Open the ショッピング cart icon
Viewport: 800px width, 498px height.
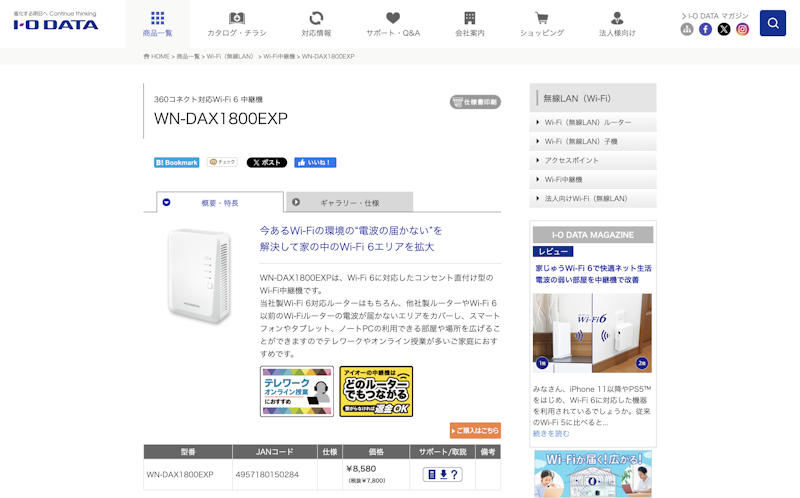(x=541, y=18)
